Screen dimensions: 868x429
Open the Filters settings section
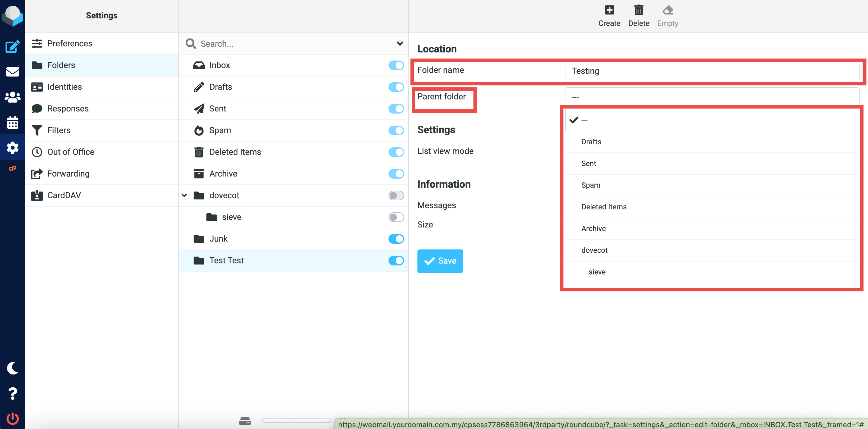pyautogui.click(x=59, y=130)
